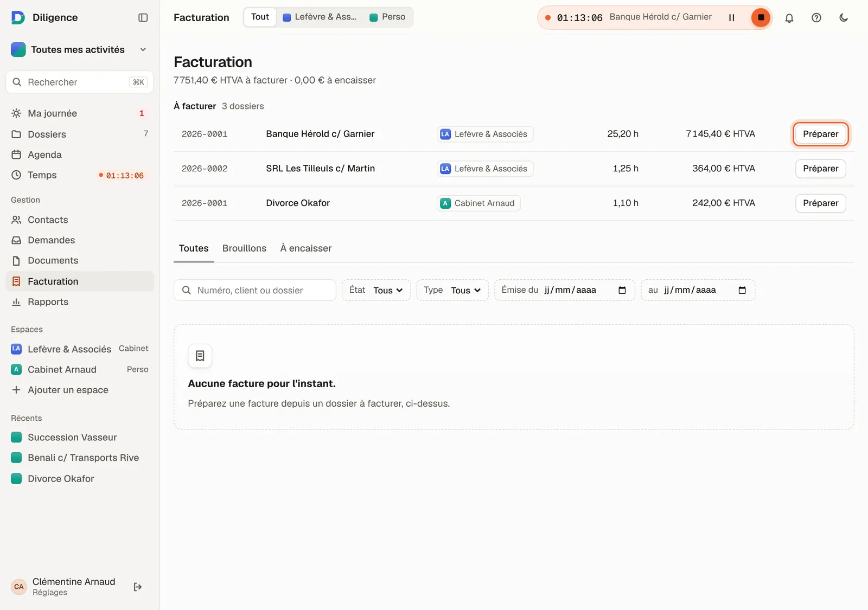Viewport: 868px width, 610px height.
Task: Open Émise du calendar picker icon
Action: coord(622,290)
